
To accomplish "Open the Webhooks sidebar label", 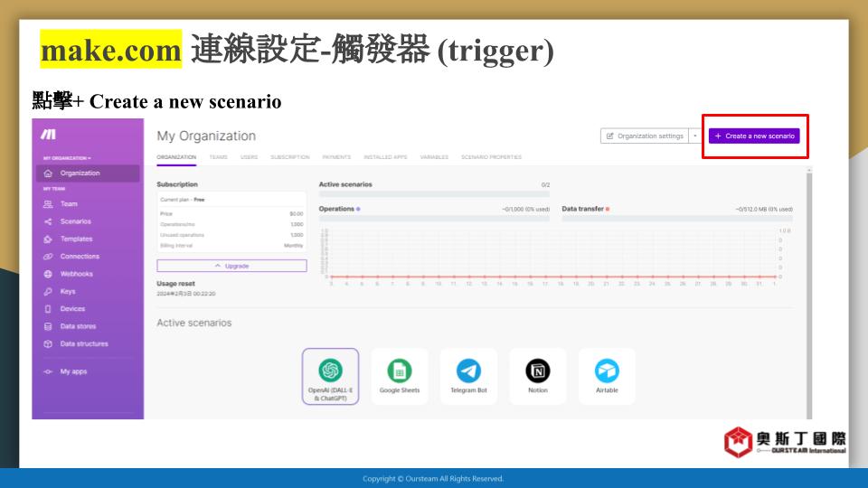I will [x=76, y=274].
